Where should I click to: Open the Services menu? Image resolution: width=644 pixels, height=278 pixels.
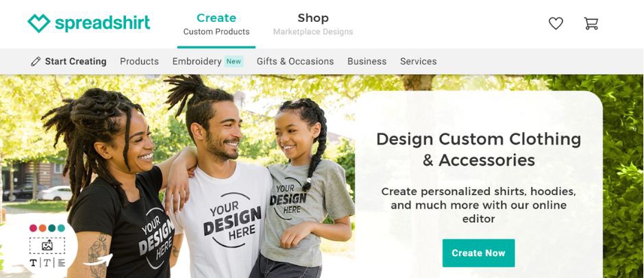point(418,62)
